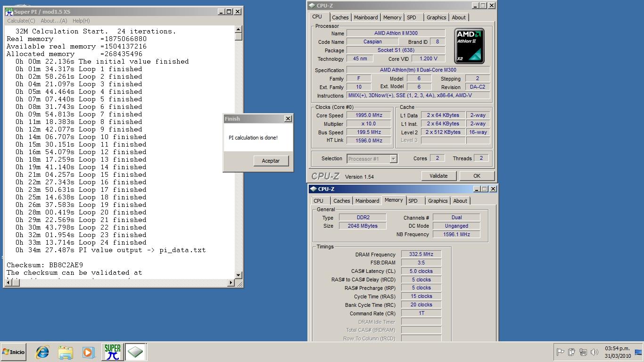
Task: Click the Code Name value Caspian
Action: pyautogui.click(x=372, y=41)
